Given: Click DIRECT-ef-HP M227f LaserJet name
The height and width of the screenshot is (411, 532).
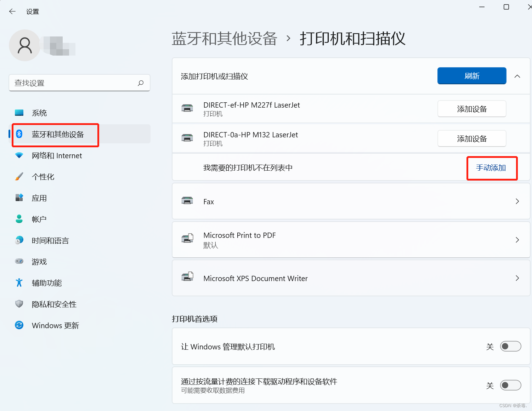Looking at the screenshot, I should 251,105.
